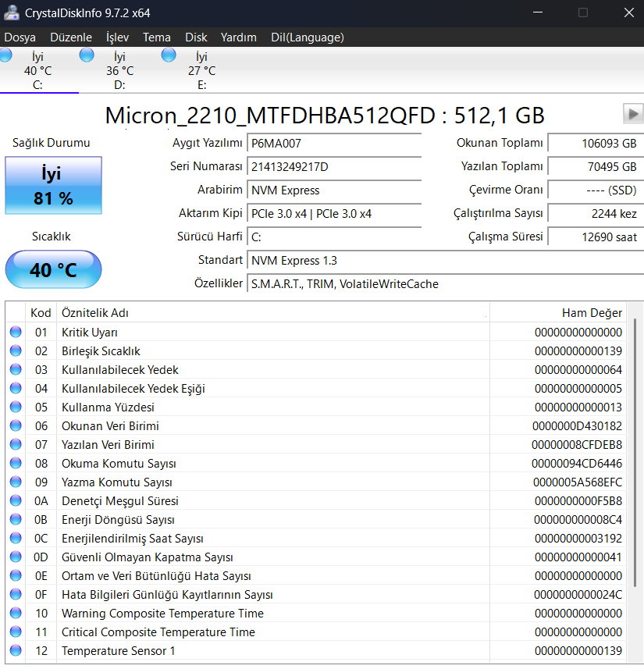Click raw value 0000000D430182
Viewport: 644px width, 669px height.
coord(577,426)
